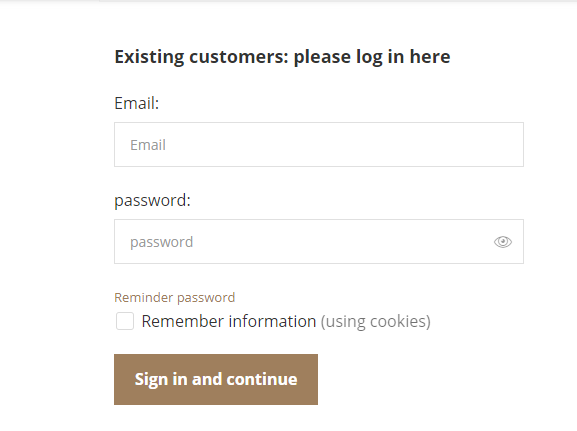Show password using the eye icon

503,242
